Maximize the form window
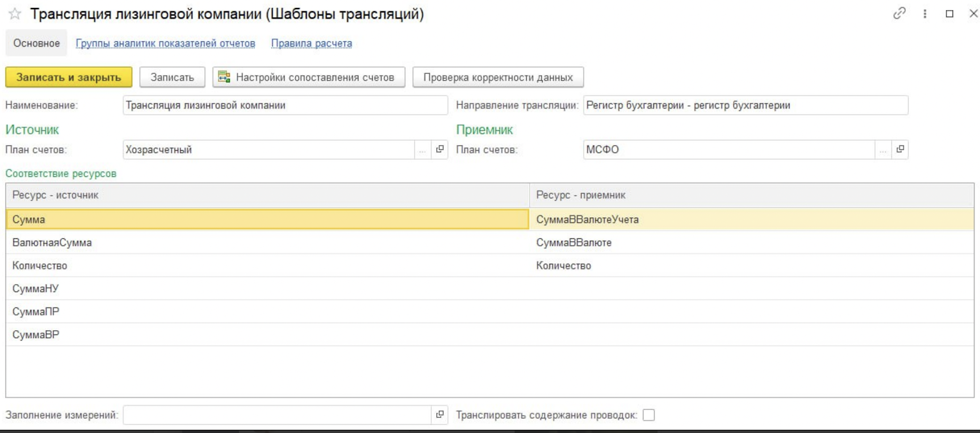 pos(949,13)
